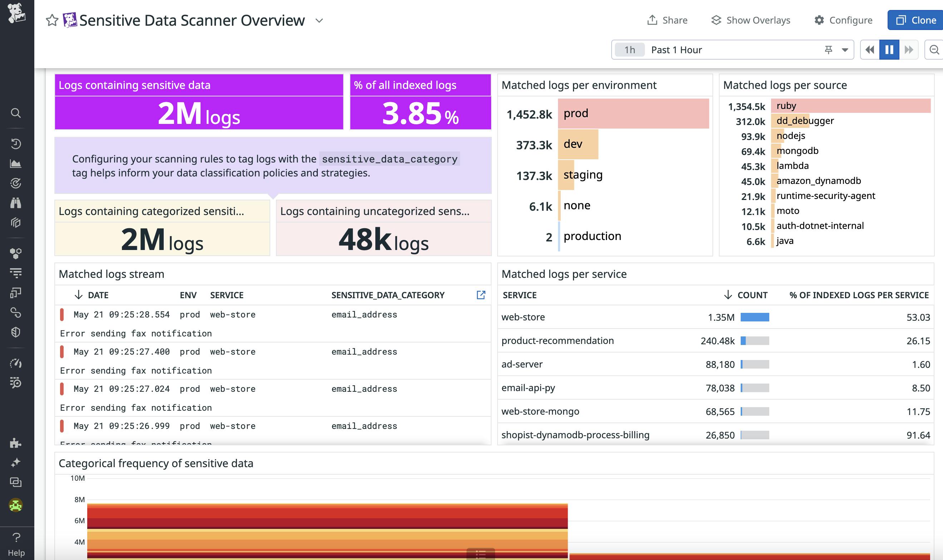Click the APM binoculars icon

15,203
